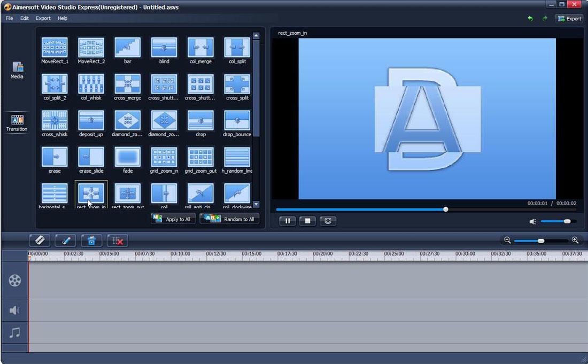This screenshot has width=588, height=364.
Task: Mute audio via the speaker icon near volume
Action: [531, 221]
